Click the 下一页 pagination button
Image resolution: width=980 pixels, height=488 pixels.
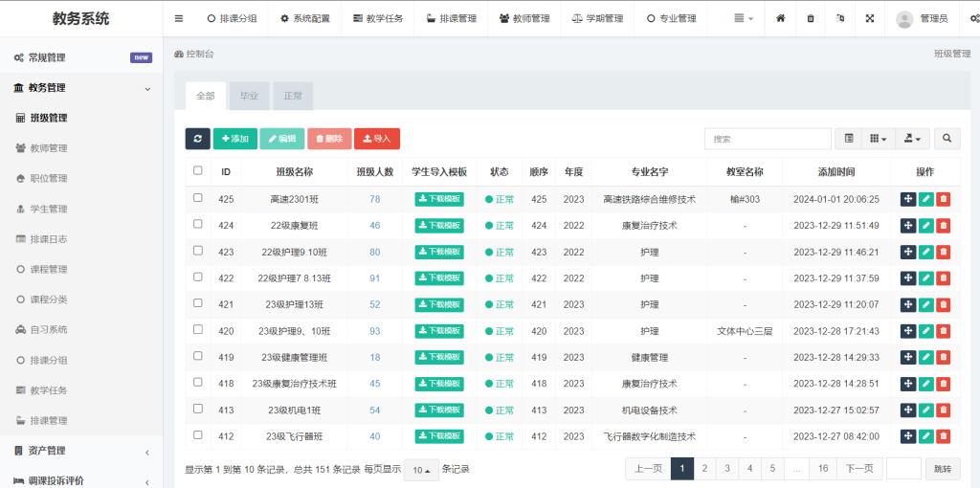tap(858, 468)
